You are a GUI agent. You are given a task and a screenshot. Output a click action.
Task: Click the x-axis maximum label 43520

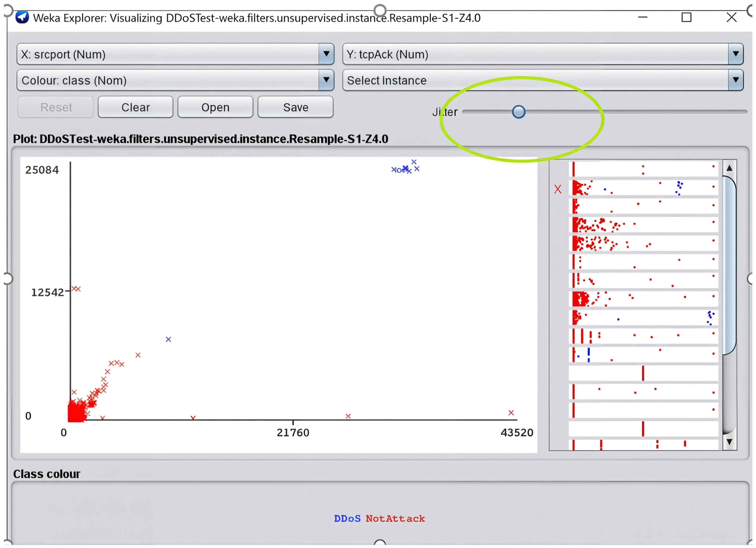click(517, 433)
